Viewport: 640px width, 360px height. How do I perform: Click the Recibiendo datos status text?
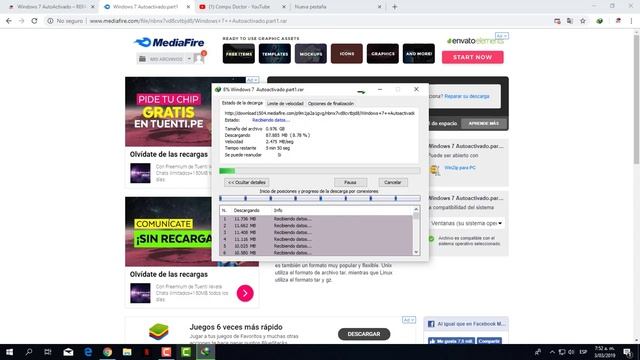(271, 120)
